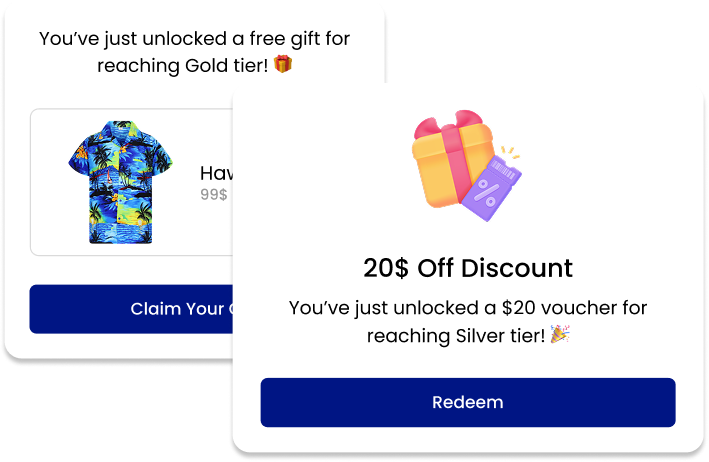
Task: Click the red gift emoji after Gold tier
Action: pos(283,64)
